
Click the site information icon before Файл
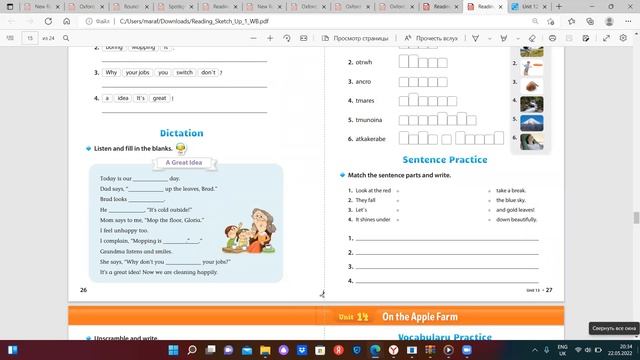pos(89,21)
